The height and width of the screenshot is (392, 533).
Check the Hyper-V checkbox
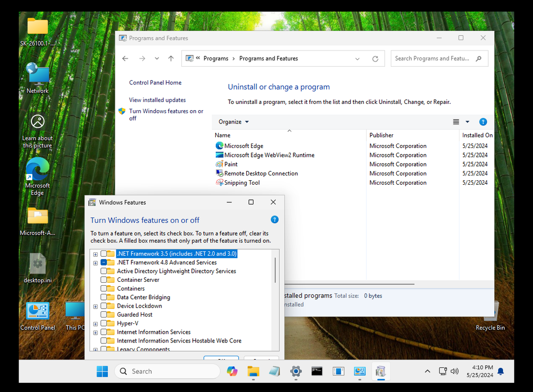(103, 323)
